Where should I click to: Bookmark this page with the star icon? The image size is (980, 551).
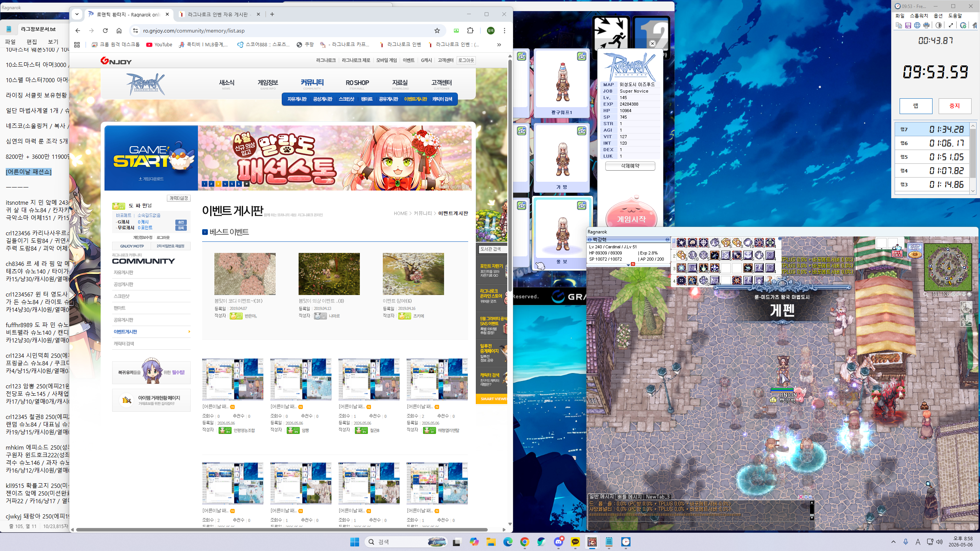pyautogui.click(x=437, y=31)
